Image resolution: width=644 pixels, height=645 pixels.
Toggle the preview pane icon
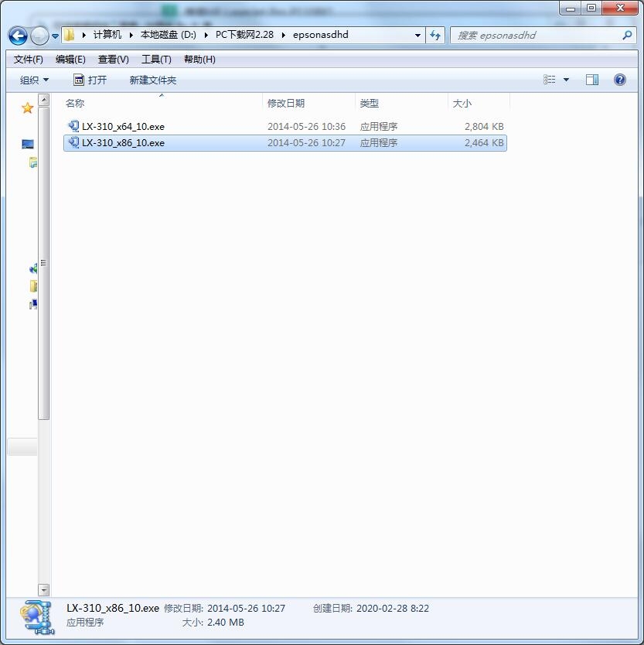(x=592, y=80)
